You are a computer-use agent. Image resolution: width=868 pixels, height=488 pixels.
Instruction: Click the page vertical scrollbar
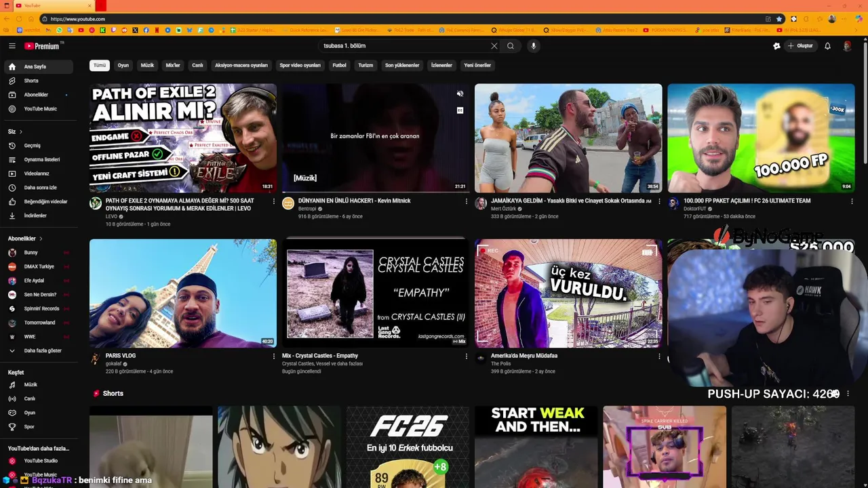pos(865,102)
